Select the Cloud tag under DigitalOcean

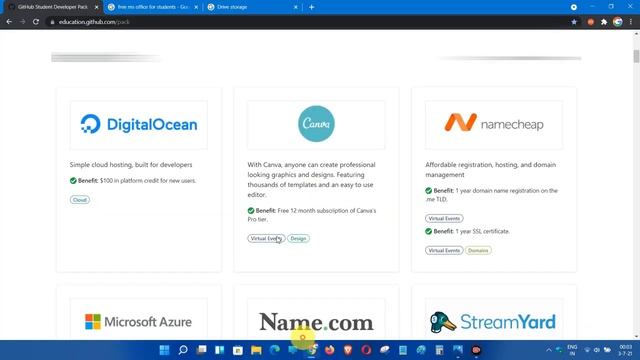[x=80, y=200]
